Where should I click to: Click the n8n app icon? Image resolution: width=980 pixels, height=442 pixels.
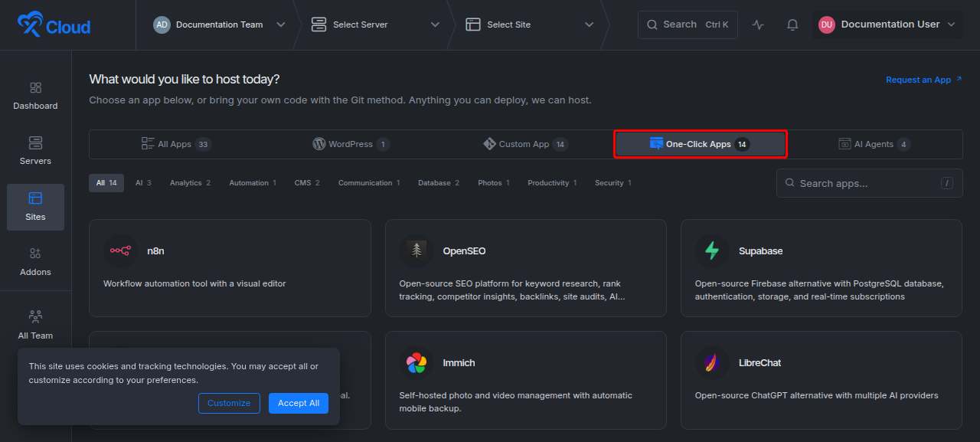[x=121, y=250]
